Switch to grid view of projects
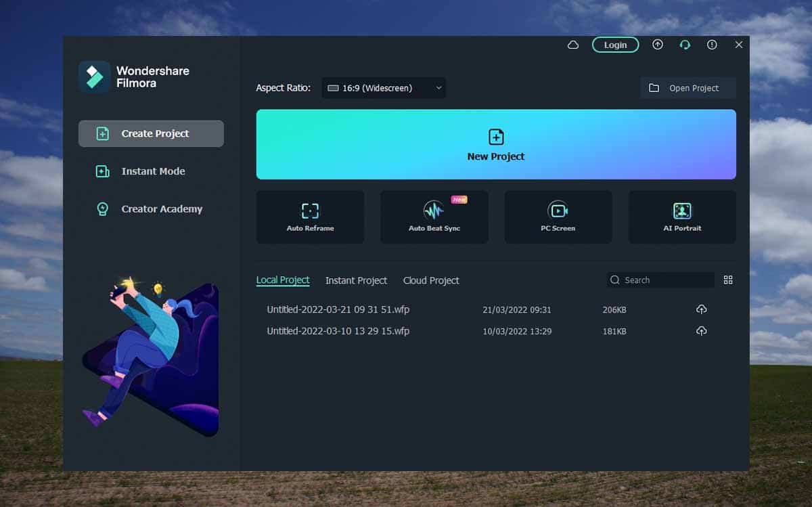Screen dimensions: 812x507 point(728,279)
